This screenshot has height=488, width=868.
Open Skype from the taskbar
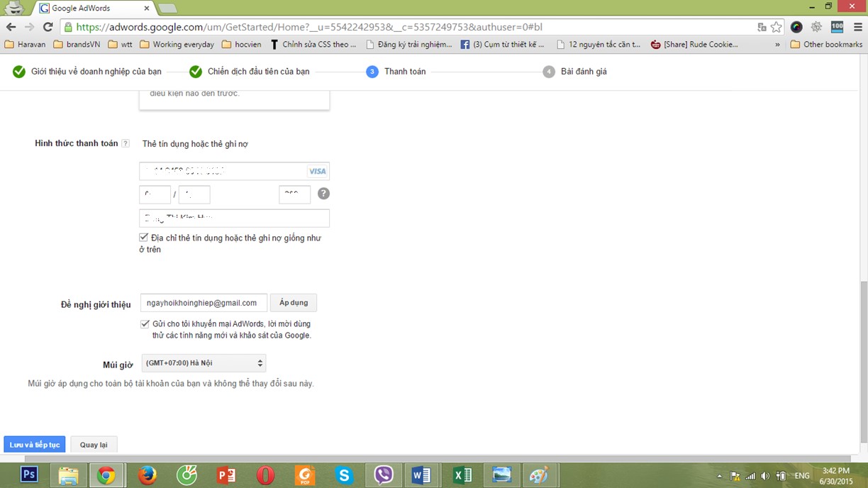point(344,475)
